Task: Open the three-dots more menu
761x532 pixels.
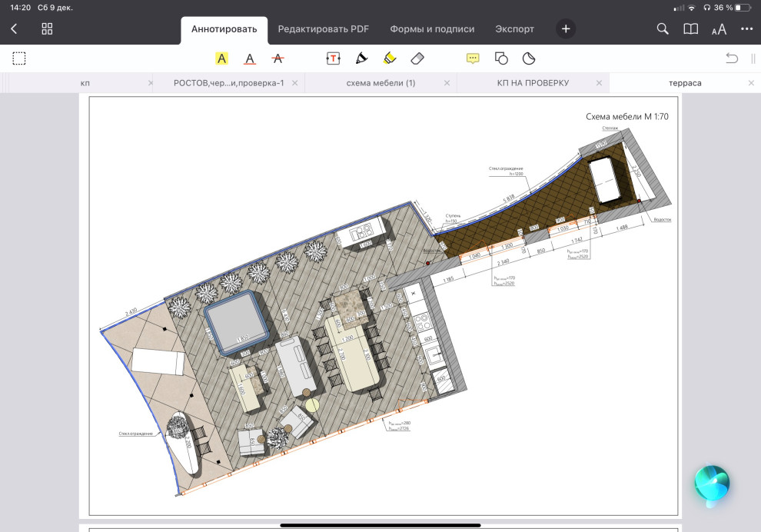Action: click(x=746, y=29)
